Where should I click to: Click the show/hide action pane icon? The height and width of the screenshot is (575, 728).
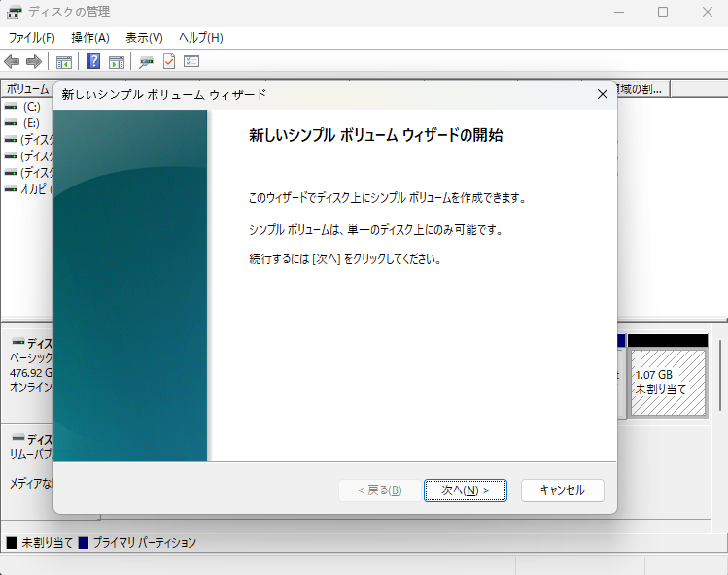pos(117,62)
